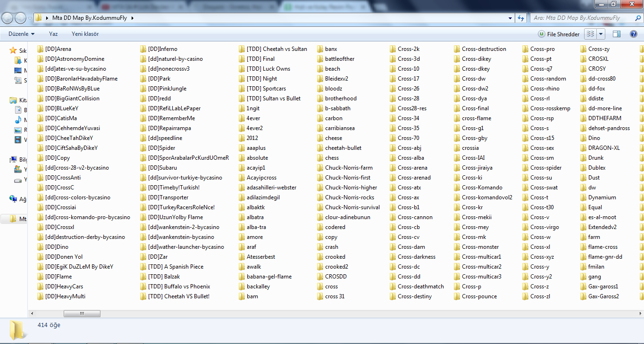Click the Favorites star icon in sidebar
644x344 pixels.
13,50
